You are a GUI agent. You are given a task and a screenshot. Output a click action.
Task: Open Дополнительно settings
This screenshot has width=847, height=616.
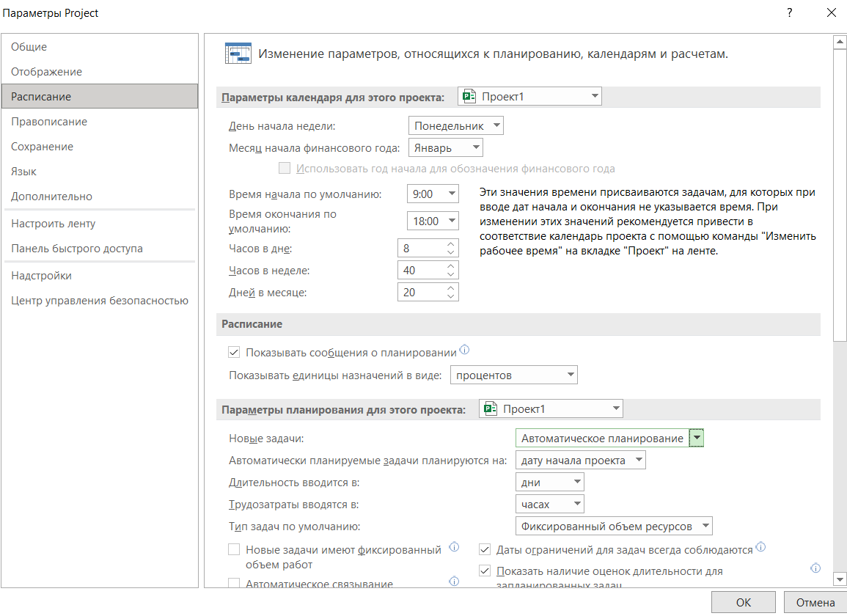pos(100,196)
